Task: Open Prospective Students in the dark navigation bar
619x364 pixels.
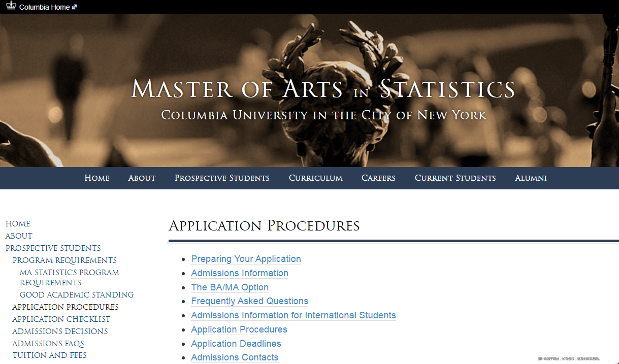Action: [222, 178]
